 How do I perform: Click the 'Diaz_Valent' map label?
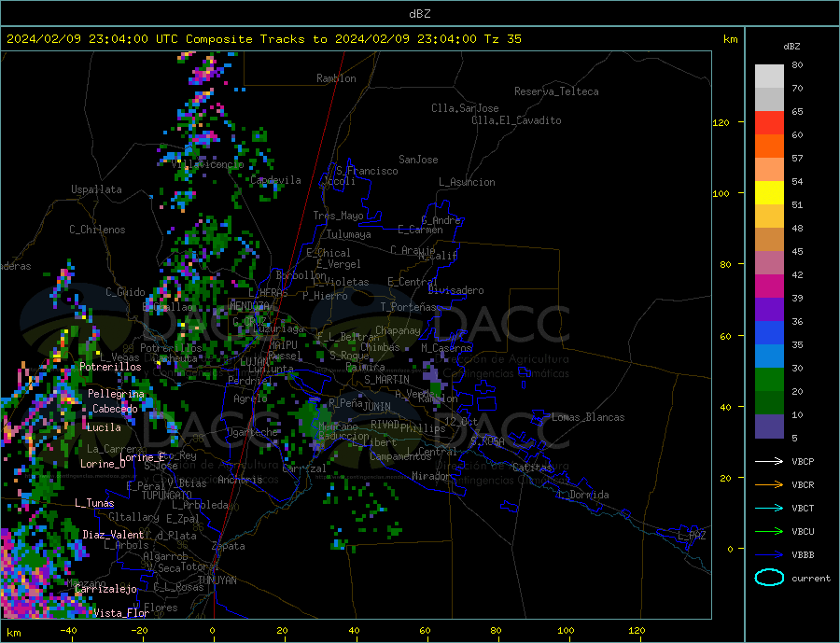point(113,535)
